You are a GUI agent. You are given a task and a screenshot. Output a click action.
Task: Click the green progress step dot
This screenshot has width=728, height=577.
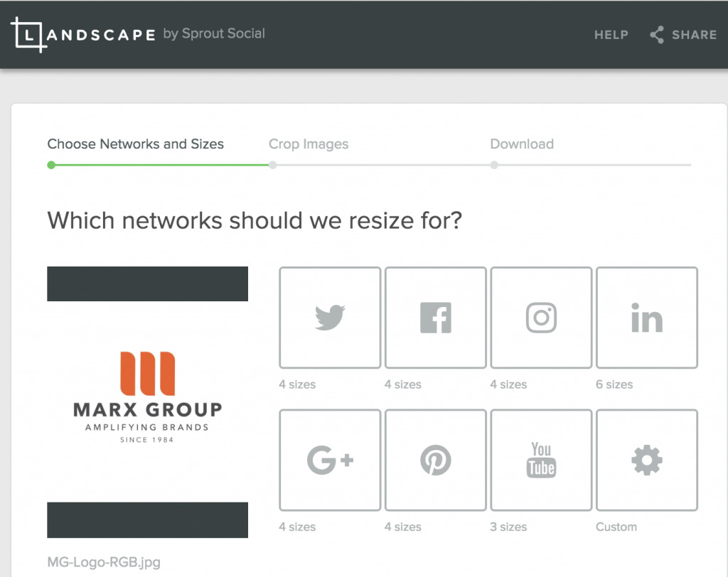(x=51, y=165)
